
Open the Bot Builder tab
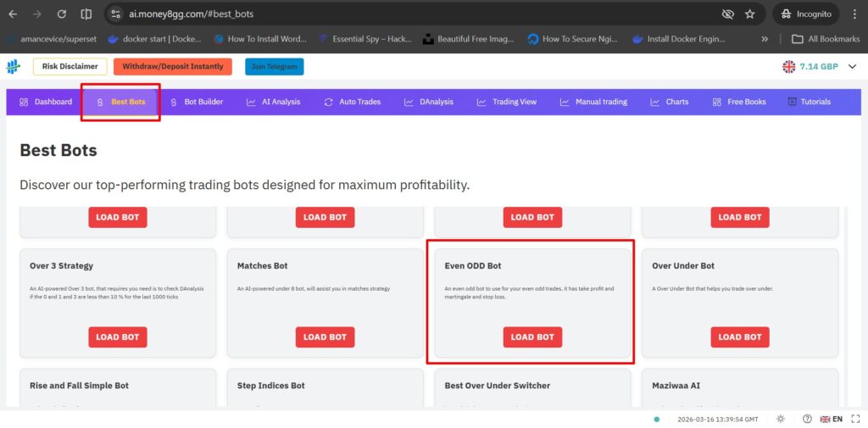[x=197, y=102]
